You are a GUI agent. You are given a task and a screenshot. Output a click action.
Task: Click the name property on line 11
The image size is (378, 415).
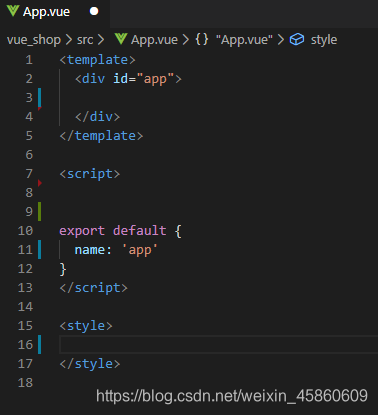[x=89, y=250]
